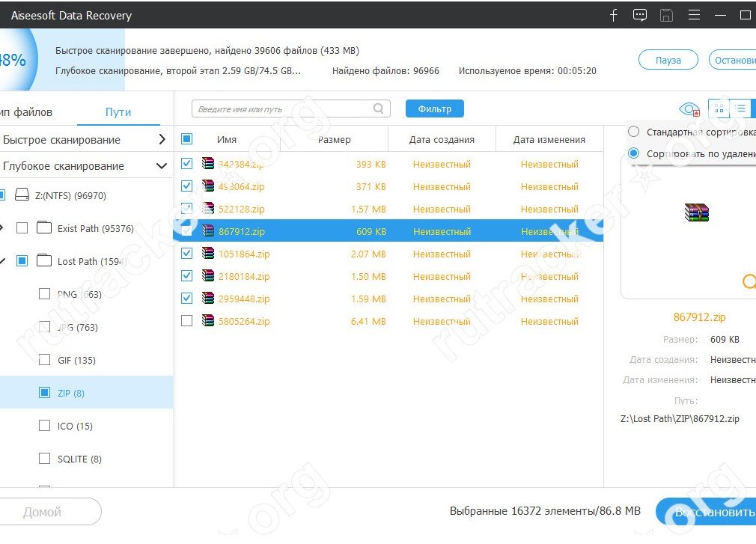
Task: Uncheck the 1051864.zip checkbox
Action: click(x=186, y=254)
